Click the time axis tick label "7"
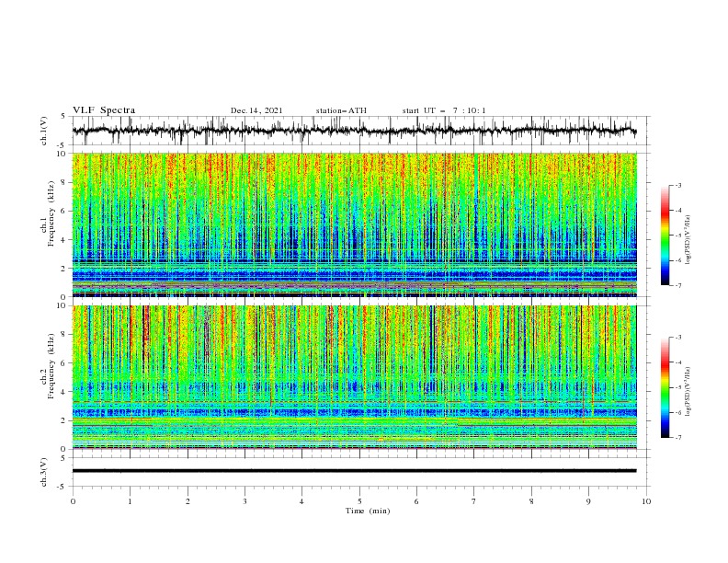The width and height of the screenshot is (728, 563). [x=474, y=501]
